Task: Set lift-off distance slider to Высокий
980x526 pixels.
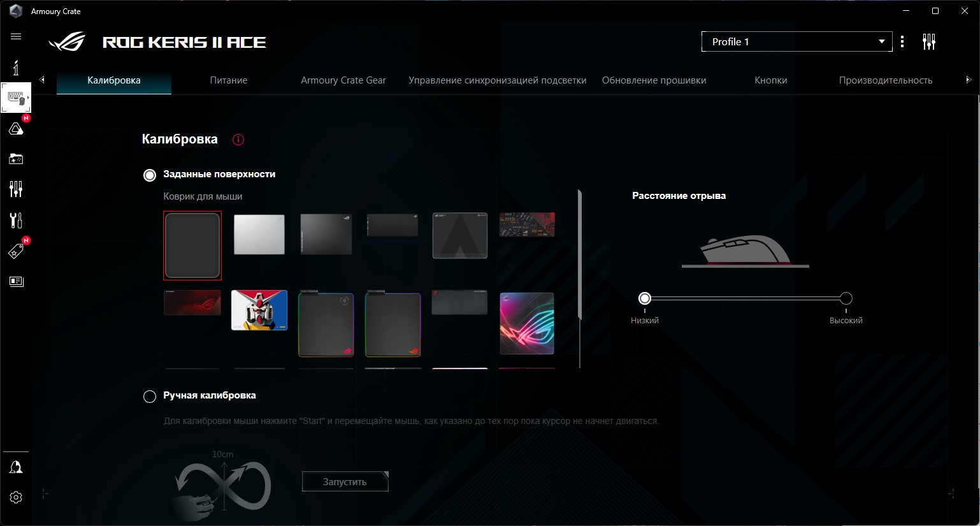Action: [x=846, y=298]
